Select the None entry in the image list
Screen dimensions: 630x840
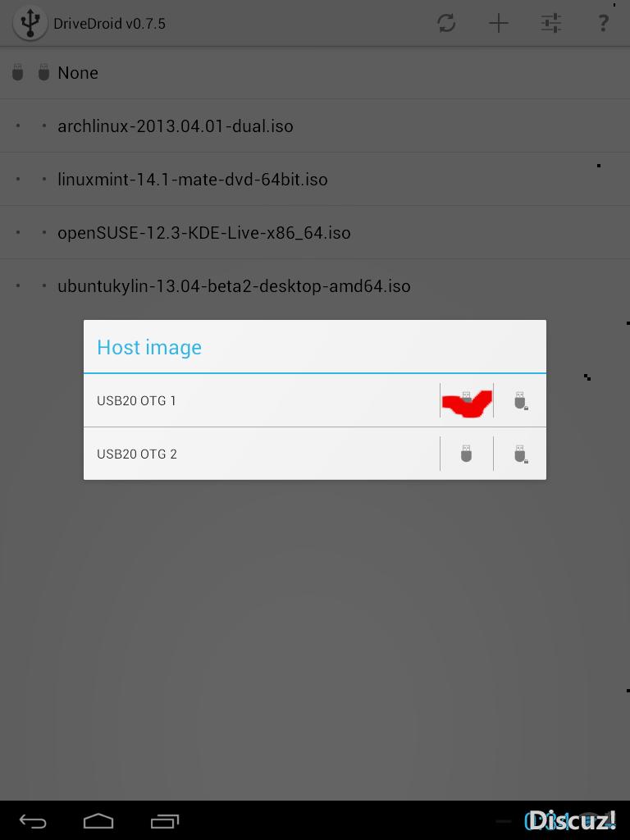click(x=78, y=73)
